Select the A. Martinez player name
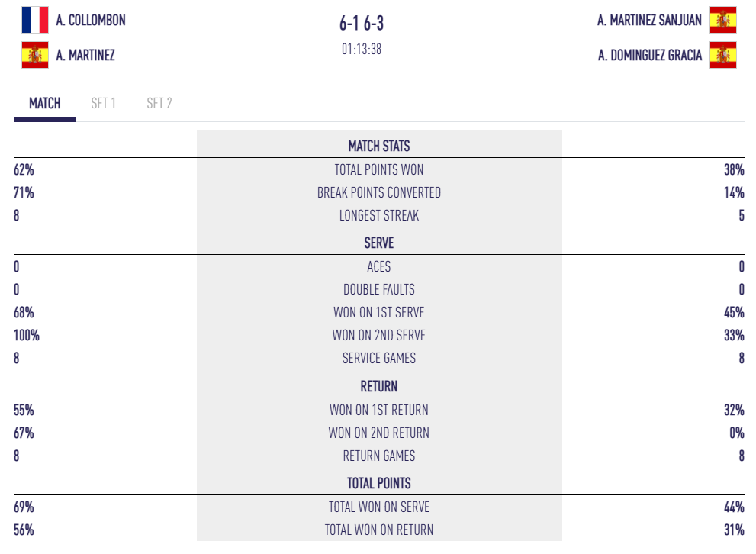756x554 pixels. (x=85, y=55)
